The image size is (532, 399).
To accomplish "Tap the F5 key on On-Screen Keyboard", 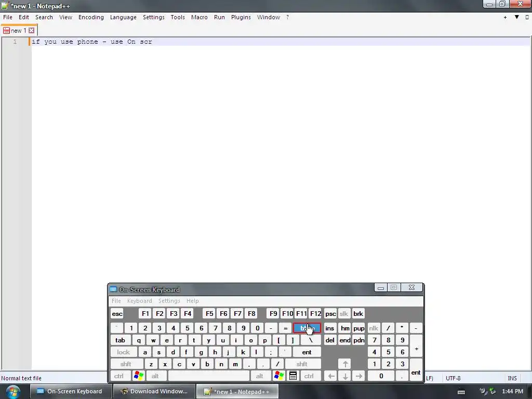I will tap(209, 314).
